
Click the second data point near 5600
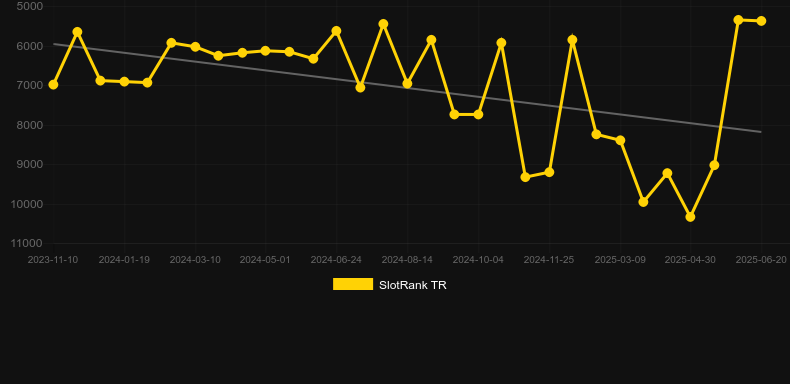pos(77,32)
